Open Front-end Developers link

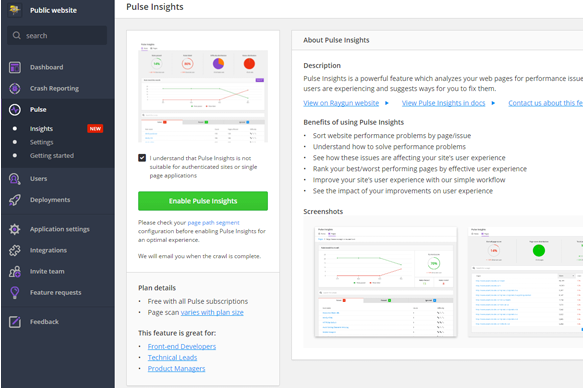[181, 346]
